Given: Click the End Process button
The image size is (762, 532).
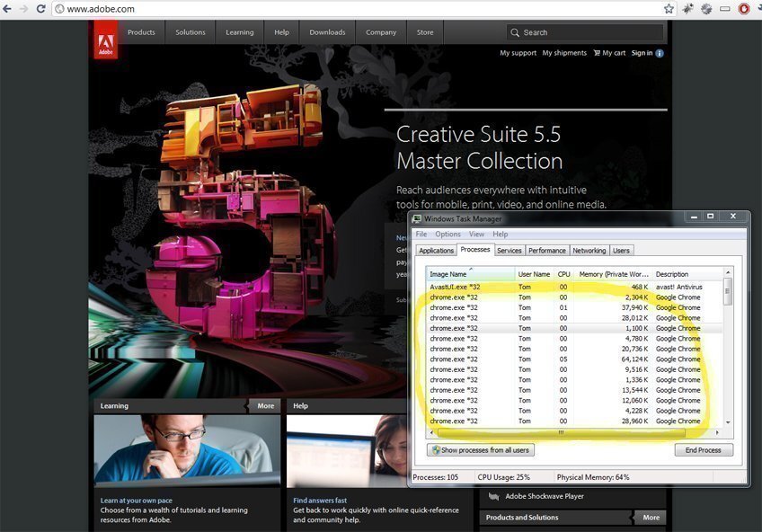Looking at the screenshot, I should pos(704,450).
